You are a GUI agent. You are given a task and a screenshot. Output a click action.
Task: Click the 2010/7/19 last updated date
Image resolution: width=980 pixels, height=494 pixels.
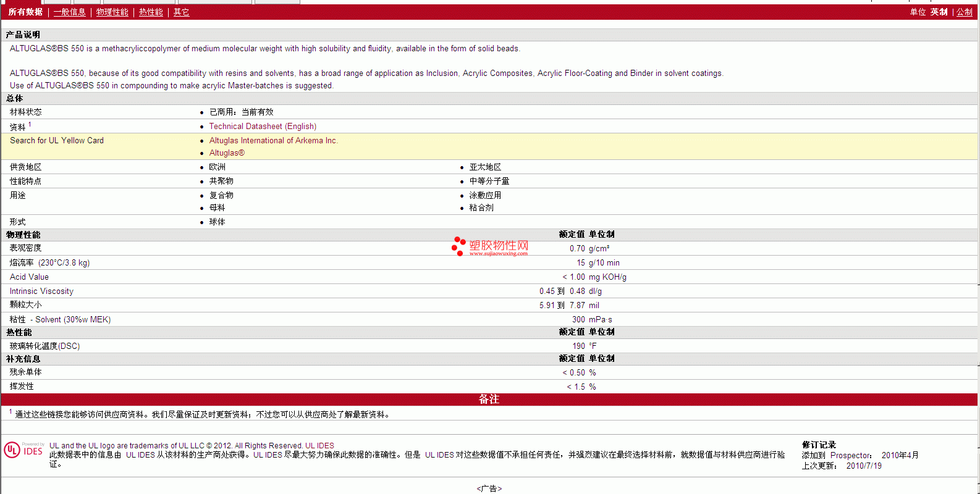[864, 466]
